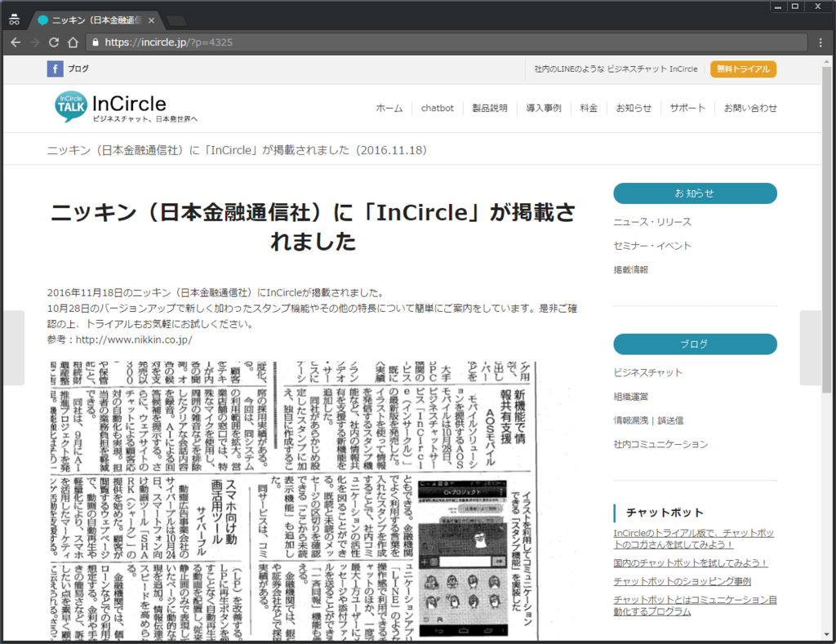Screen dimensions: 836x644
Task: Open the 導入事例 menu item
Action: (544, 109)
